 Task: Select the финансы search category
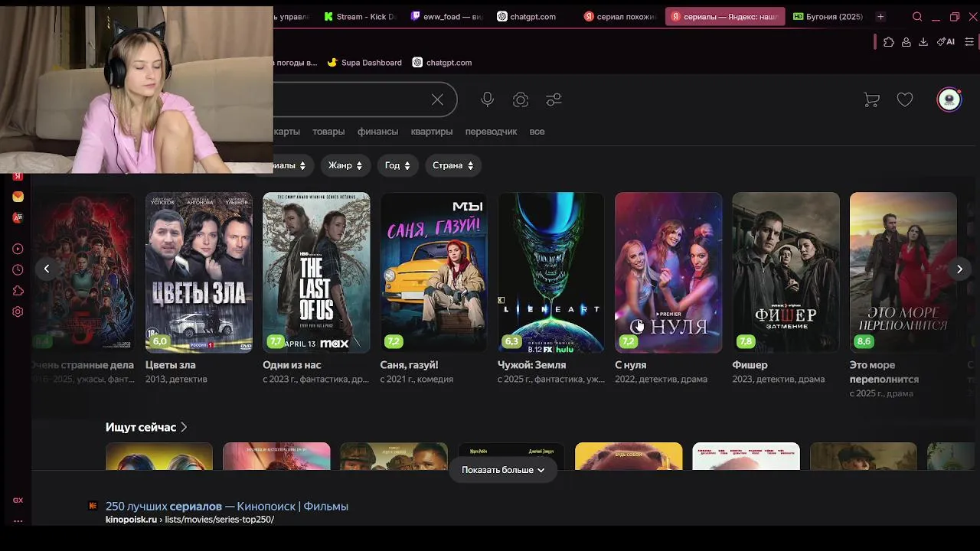coord(377,132)
